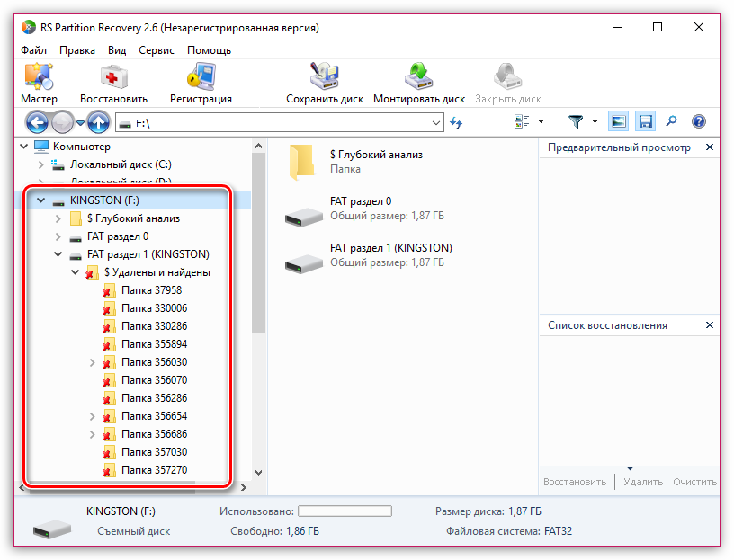The image size is (734, 560).
Task: Click the Монтировать диск toolbar icon
Action: [418, 76]
